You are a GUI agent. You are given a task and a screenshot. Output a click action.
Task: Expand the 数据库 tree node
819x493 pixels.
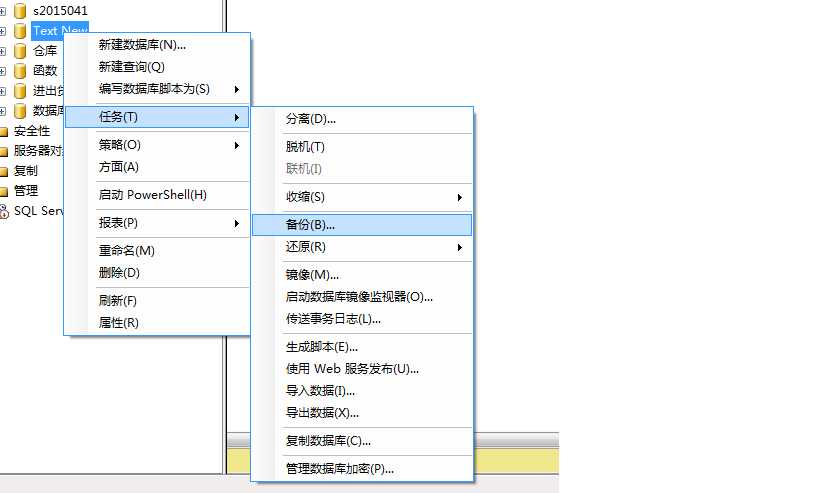[x=3, y=111]
